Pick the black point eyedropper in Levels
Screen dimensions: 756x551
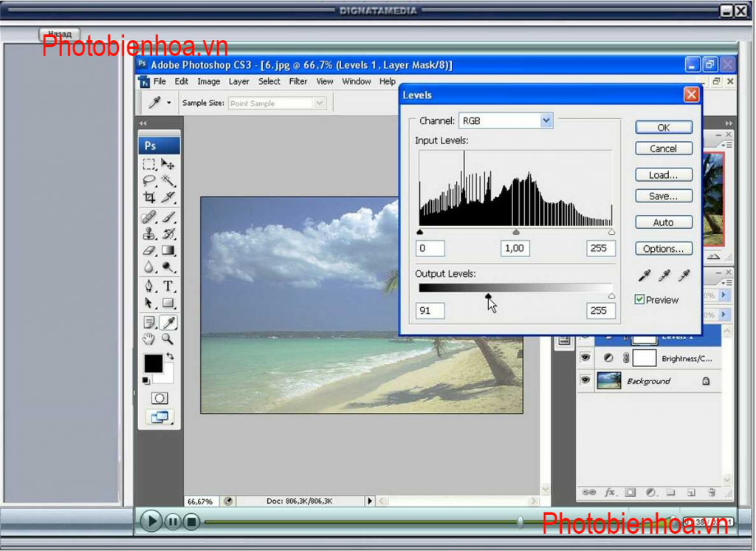point(644,275)
